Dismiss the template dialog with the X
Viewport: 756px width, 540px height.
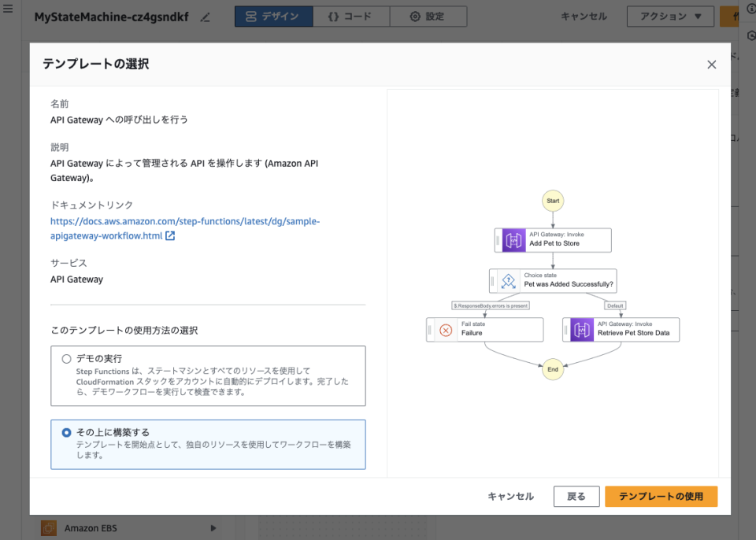click(711, 65)
